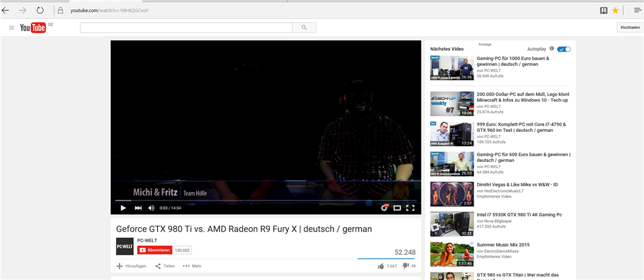Click the yellow favorites star
The height and width of the screenshot is (280, 644).
point(615,10)
